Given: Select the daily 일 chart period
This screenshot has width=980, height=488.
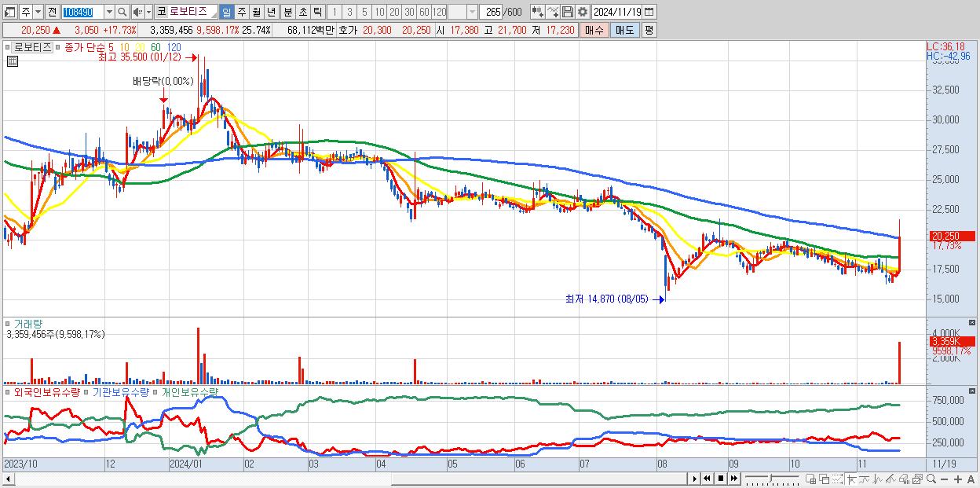Looking at the screenshot, I should pos(226,12).
